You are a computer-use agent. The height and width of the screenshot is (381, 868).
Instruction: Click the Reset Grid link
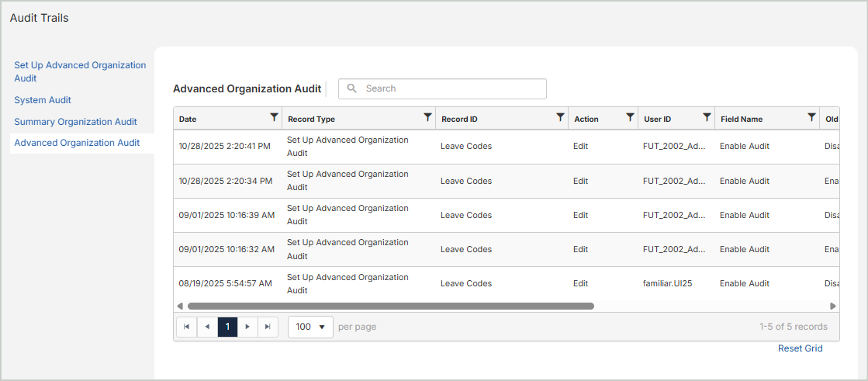800,348
